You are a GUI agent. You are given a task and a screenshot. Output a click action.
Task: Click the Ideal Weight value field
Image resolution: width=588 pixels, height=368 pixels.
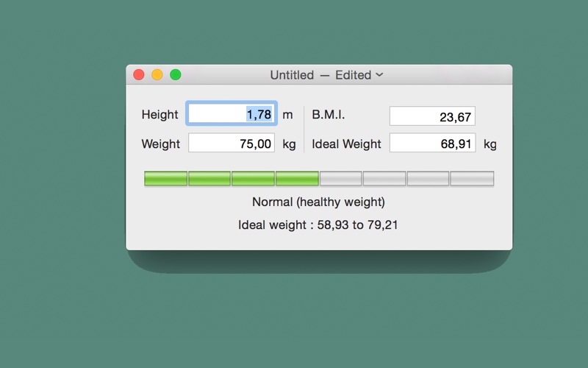[x=432, y=143]
